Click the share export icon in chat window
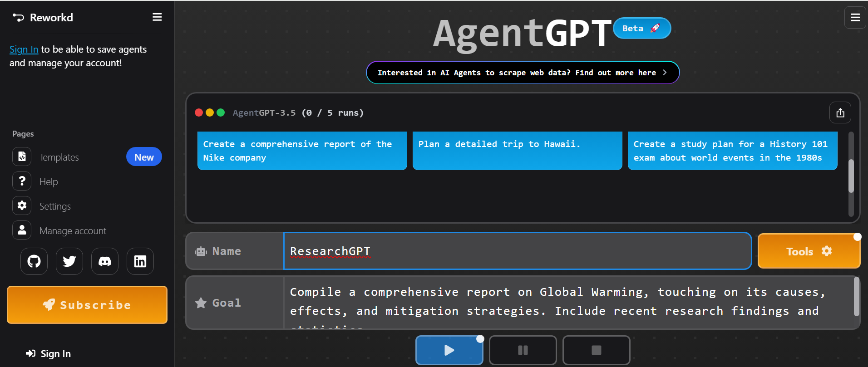The height and width of the screenshot is (367, 868). click(x=840, y=113)
